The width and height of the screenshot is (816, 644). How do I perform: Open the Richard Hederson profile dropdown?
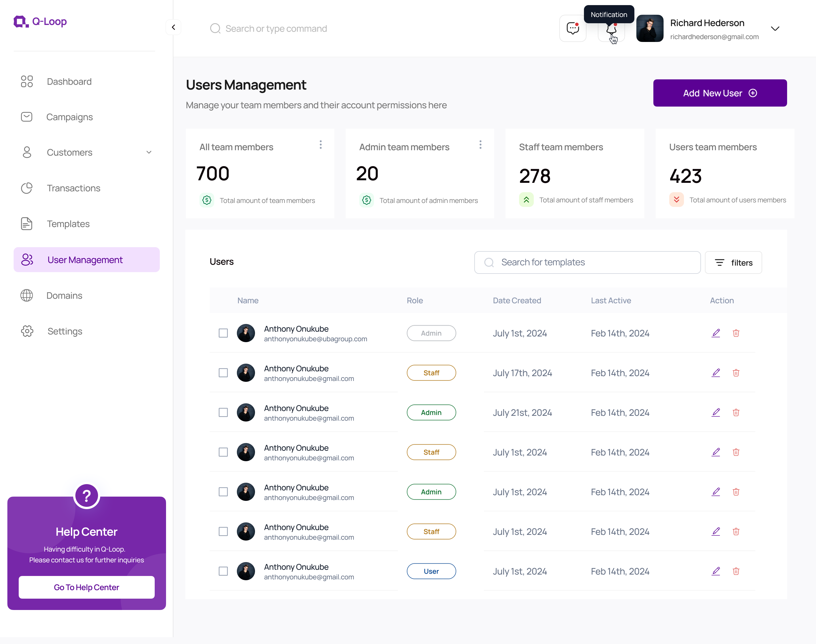[775, 29]
